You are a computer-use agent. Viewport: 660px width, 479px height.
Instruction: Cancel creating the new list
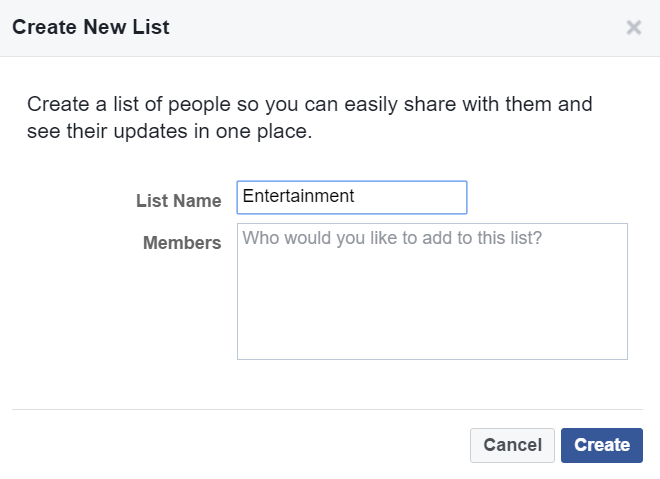pyautogui.click(x=512, y=445)
